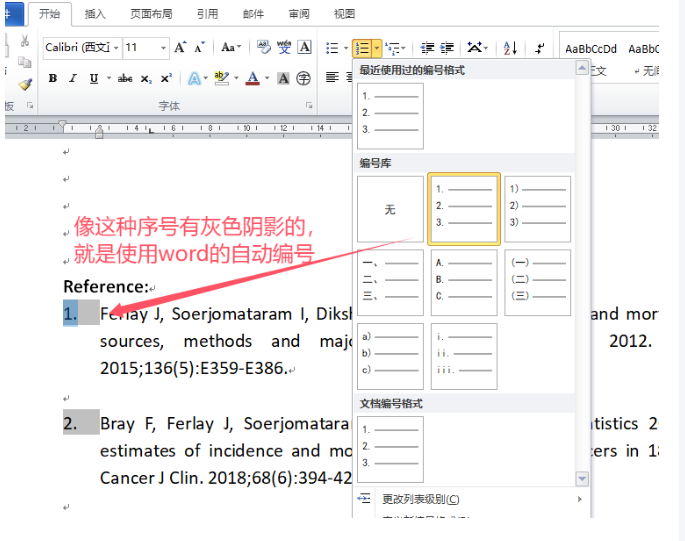Expand the highlight color dropdown arrow
This screenshot has height=541, width=685.
click(236, 78)
